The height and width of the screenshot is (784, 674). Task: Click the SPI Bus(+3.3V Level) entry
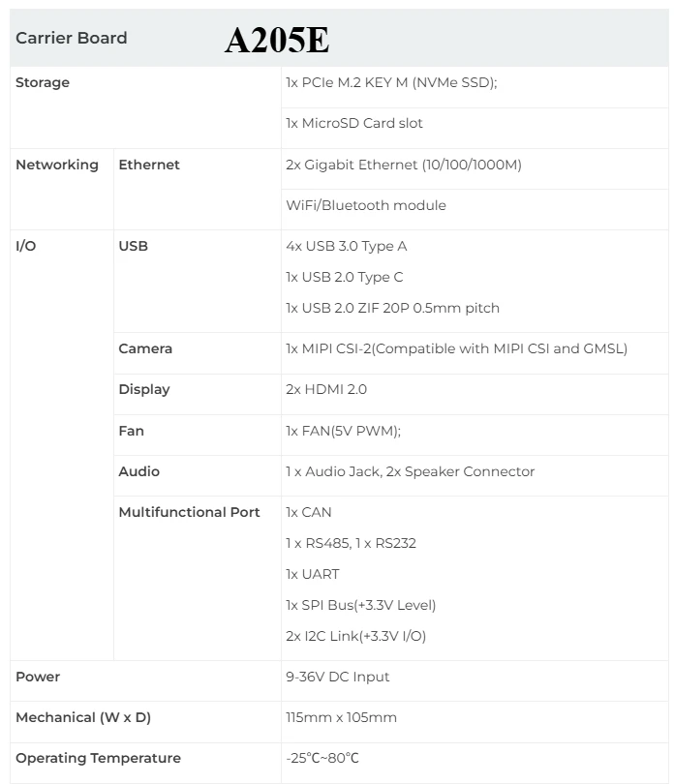tap(361, 605)
